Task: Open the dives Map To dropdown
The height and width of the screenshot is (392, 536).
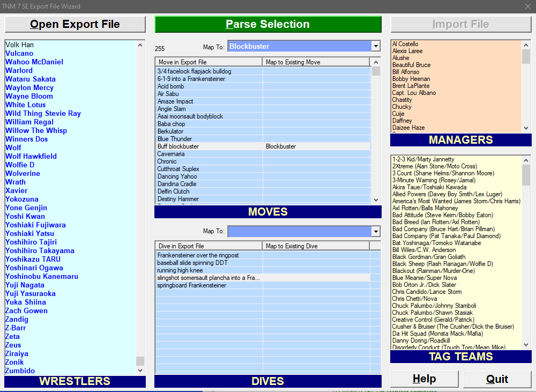Action: pos(376,231)
